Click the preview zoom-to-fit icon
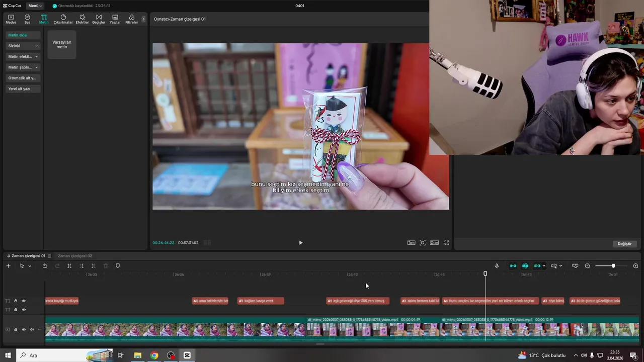This screenshot has width=644, height=362. pyautogui.click(x=423, y=243)
